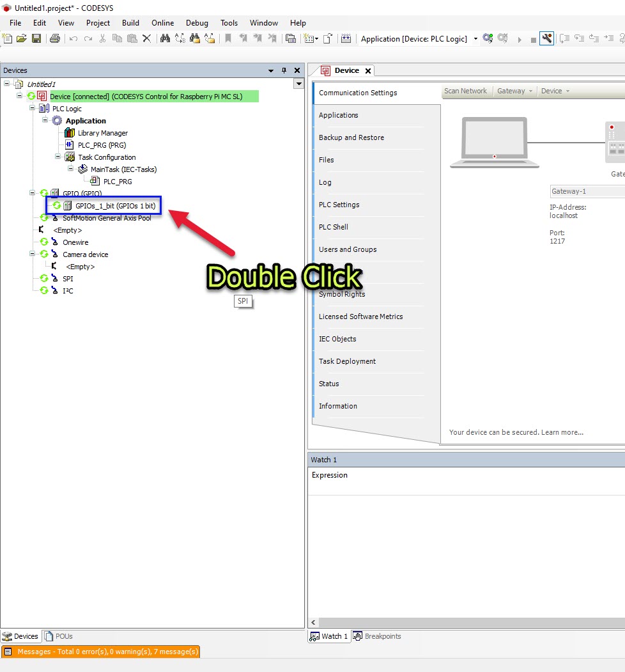Click the Undo icon in the toolbar
The height and width of the screenshot is (672, 625).
click(x=72, y=38)
